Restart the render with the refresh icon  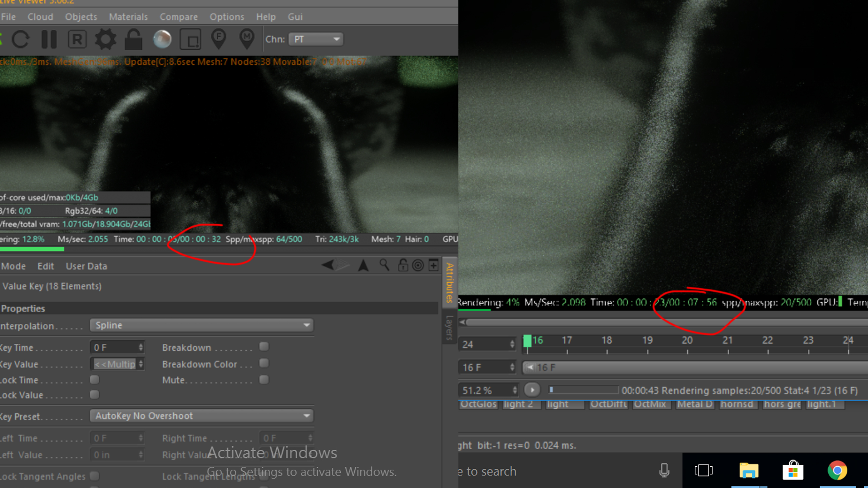coord(21,39)
